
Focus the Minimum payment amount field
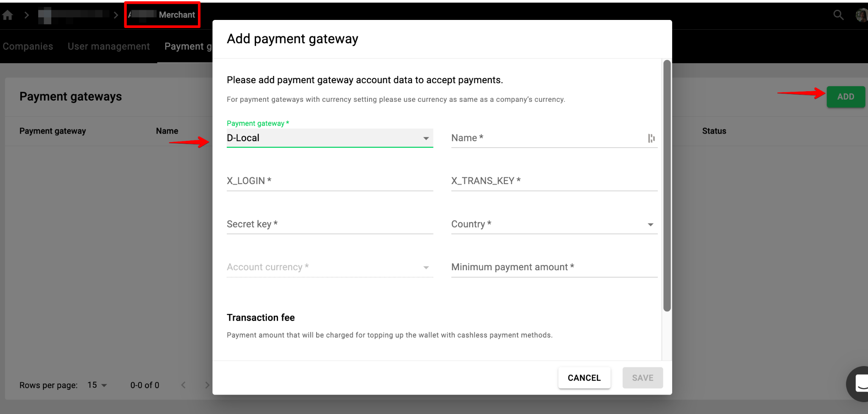[554, 267]
